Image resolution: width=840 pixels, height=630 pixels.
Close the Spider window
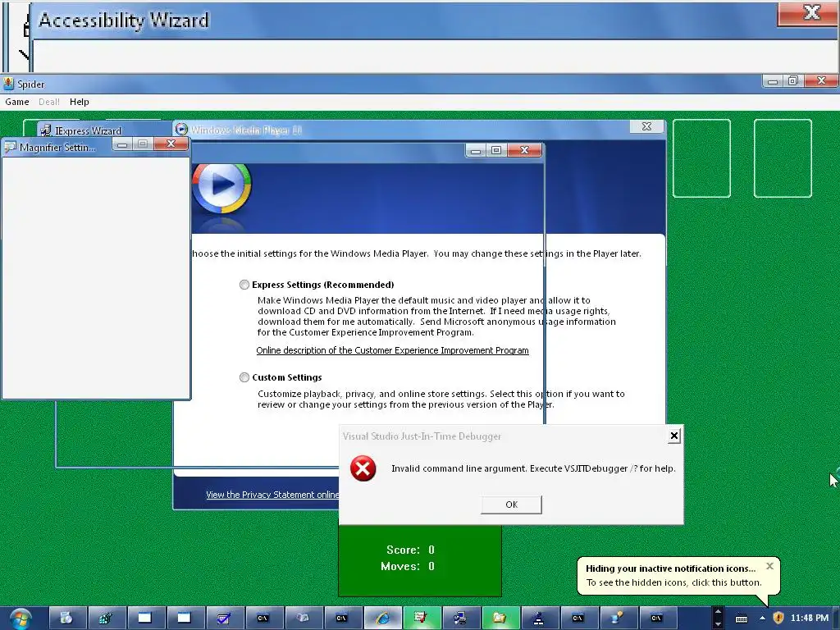(x=821, y=81)
